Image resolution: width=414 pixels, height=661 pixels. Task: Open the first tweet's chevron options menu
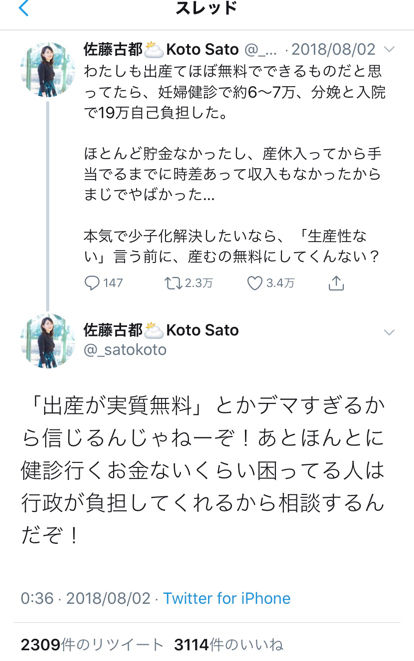(389, 50)
